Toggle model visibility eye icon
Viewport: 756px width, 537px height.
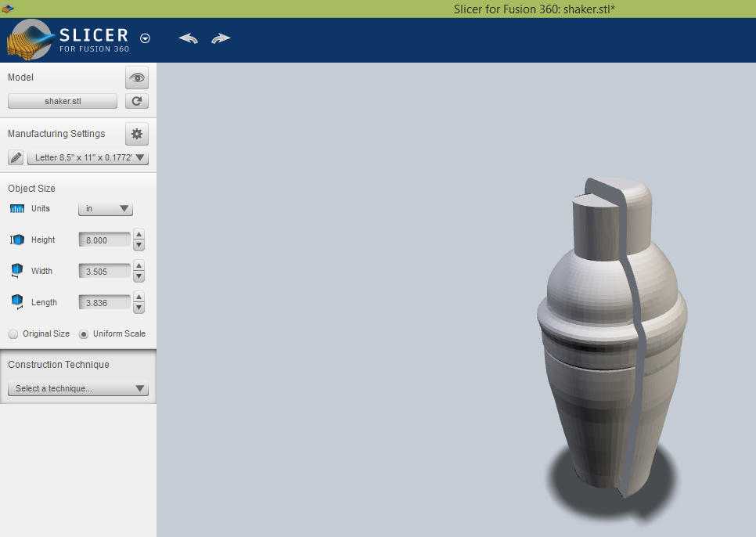tap(137, 77)
